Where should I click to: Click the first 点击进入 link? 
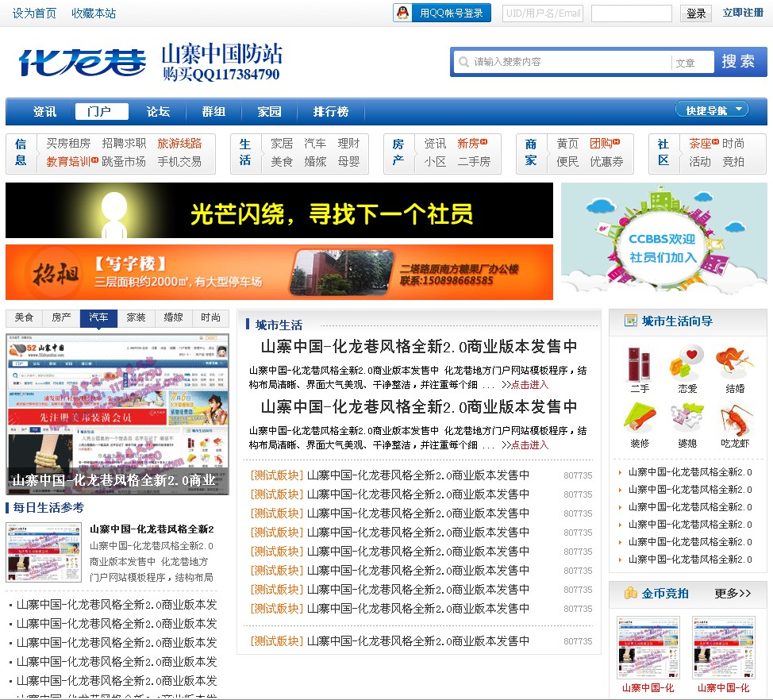529,385
